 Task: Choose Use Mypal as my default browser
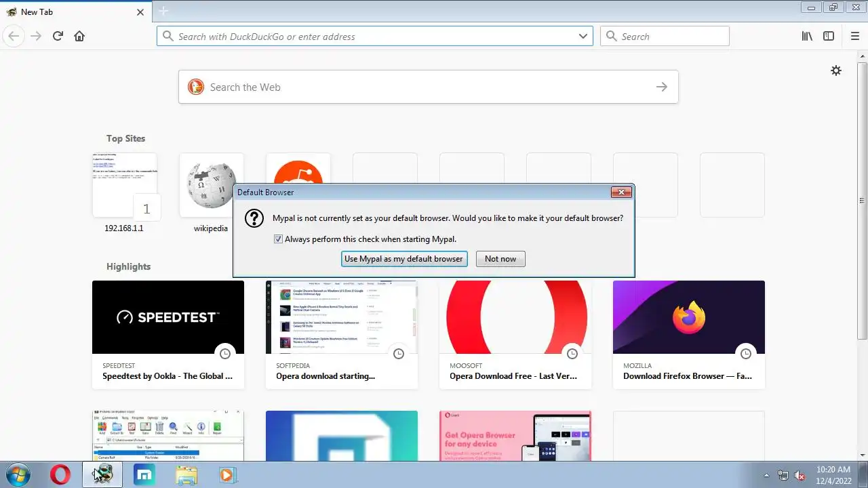[403, 259]
